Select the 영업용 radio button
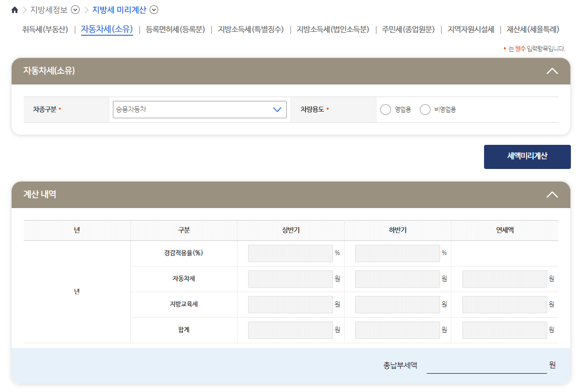 tap(386, 110)
